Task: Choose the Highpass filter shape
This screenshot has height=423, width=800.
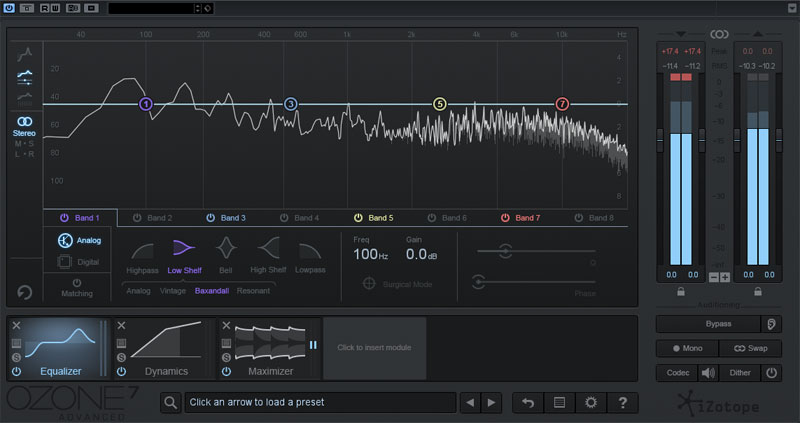Action: click(142, 257)
